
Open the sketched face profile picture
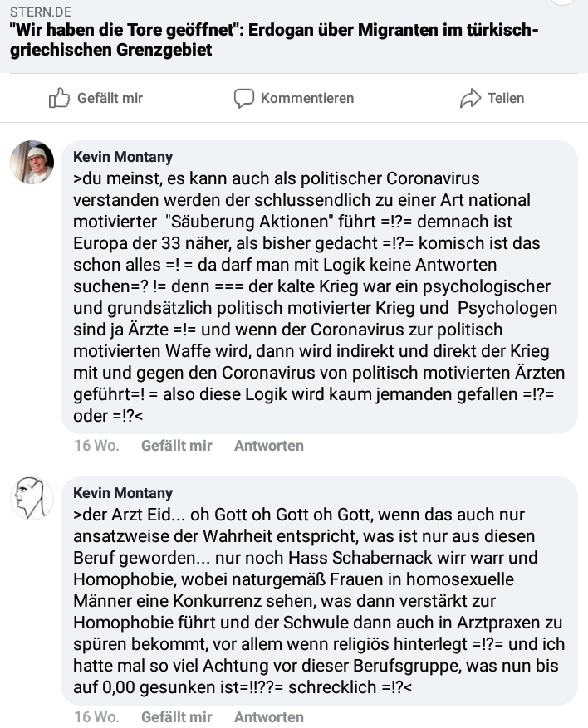point(32,498)
